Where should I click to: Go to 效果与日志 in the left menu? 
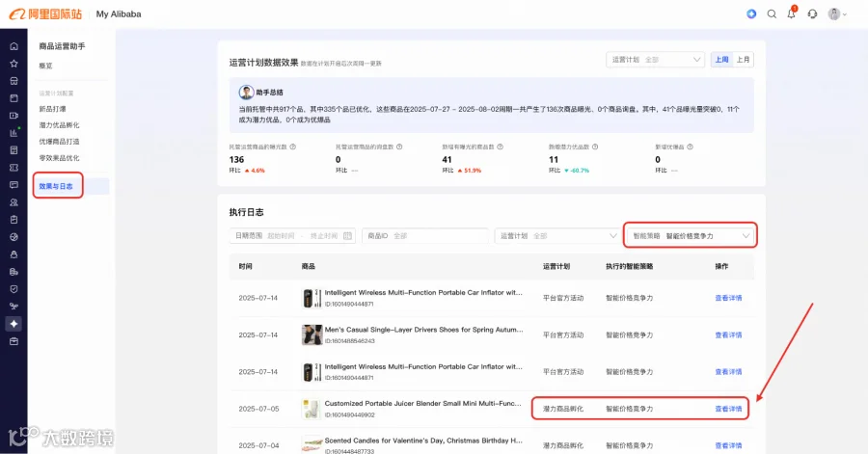(x=56, y=186)
